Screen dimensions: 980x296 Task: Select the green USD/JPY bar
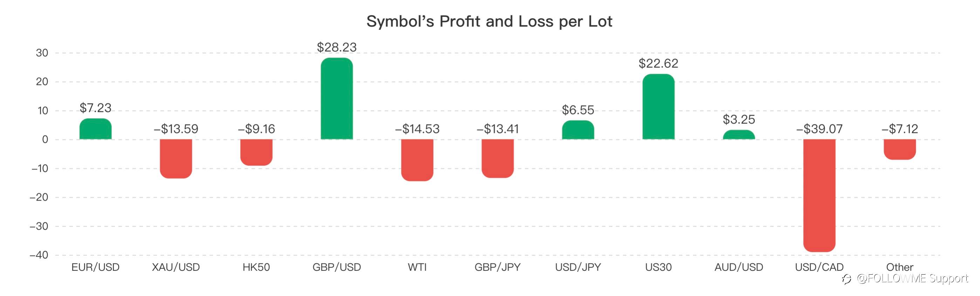pyautogui.click(x=578, y=130)
